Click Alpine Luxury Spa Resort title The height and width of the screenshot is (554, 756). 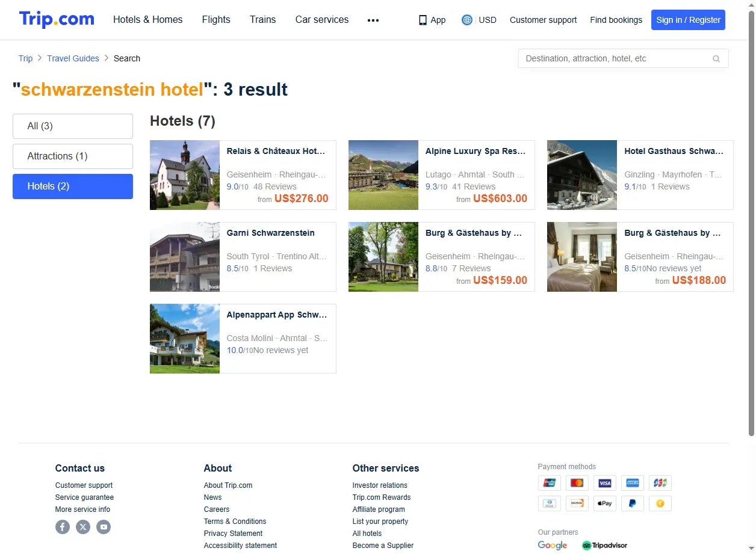pos(476,151)
